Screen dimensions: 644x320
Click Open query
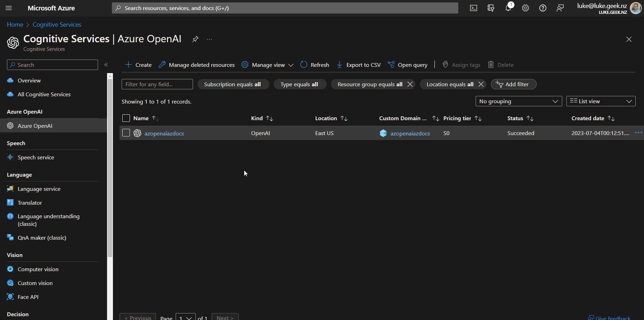click(407, 65)
